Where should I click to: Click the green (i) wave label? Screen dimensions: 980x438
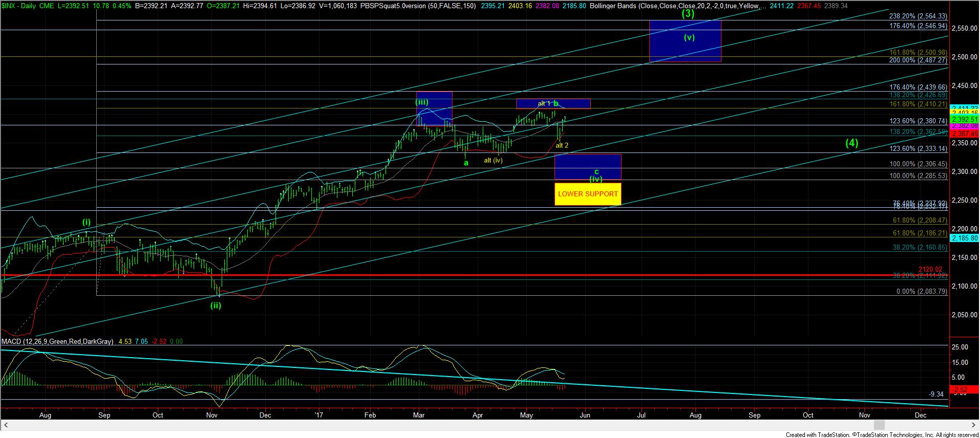pos(87,222)
